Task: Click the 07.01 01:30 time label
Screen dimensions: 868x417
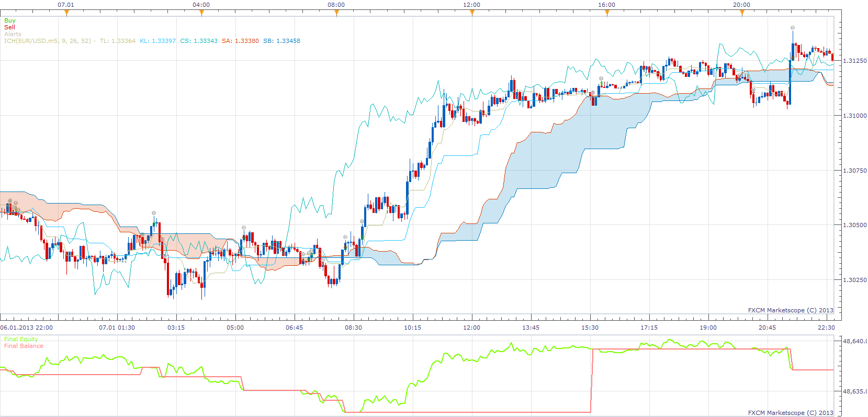Action: [117, 328]
